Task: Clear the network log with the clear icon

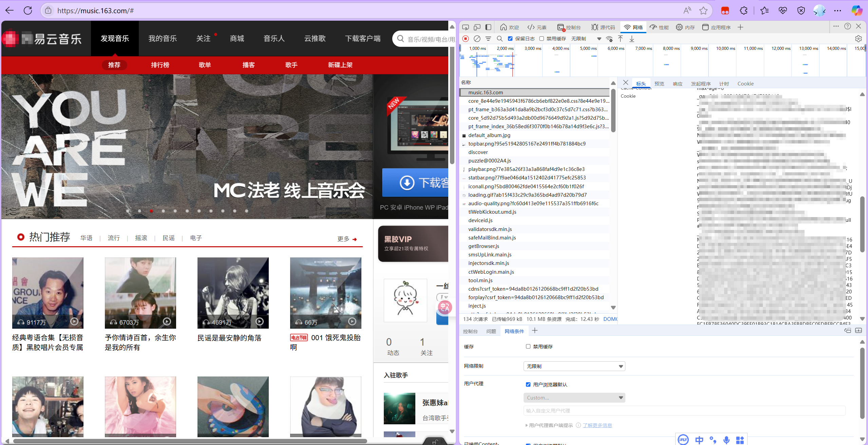Action: (477, 39)
